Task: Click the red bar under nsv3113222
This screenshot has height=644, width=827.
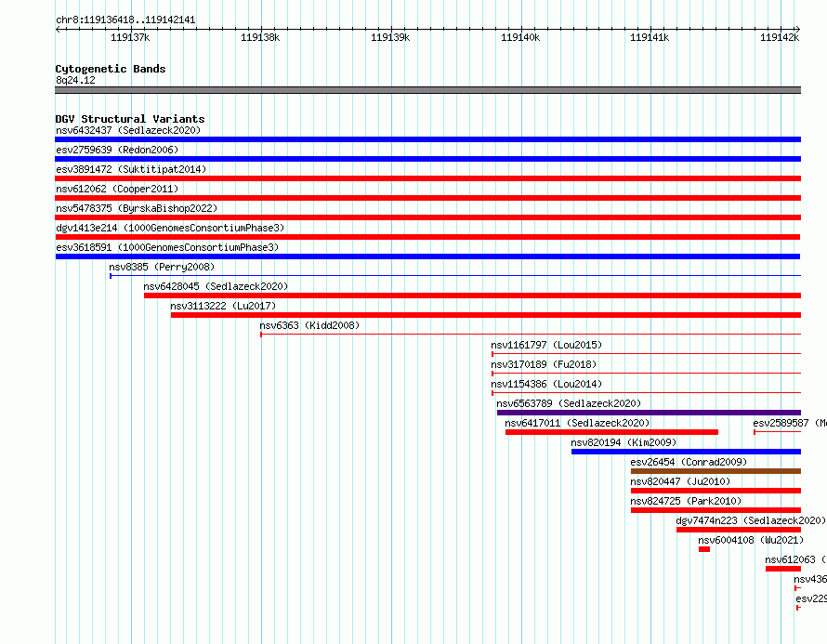Action: pos(486,315)
